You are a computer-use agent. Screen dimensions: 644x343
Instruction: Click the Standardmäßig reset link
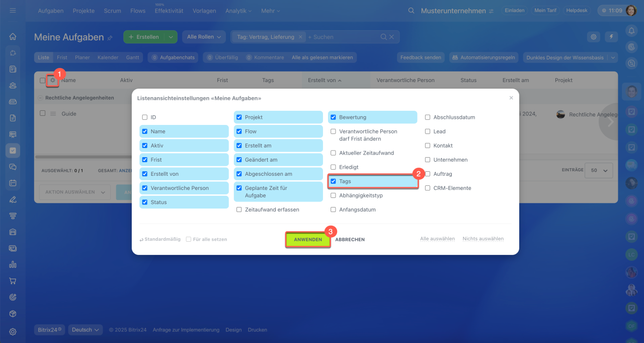coord(160,239)
